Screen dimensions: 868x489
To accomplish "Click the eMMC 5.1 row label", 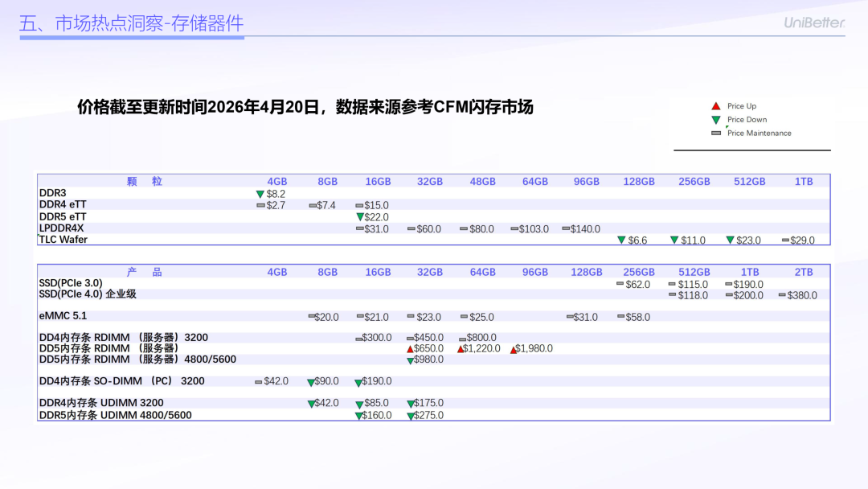I will pyautogui.click(x=63, y=316).
